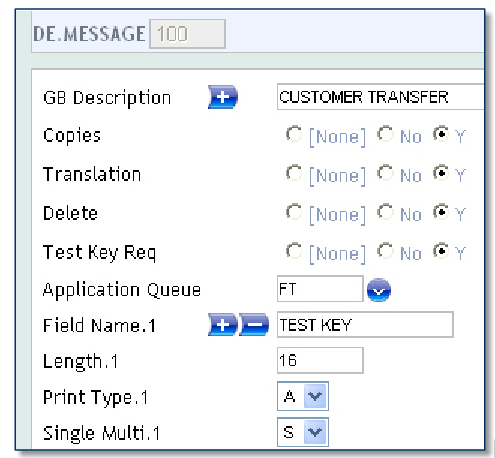The height and width of the screenshot is (458, 495).
Task: Select [None] for Translation
Action: click(x=294, y=173)
